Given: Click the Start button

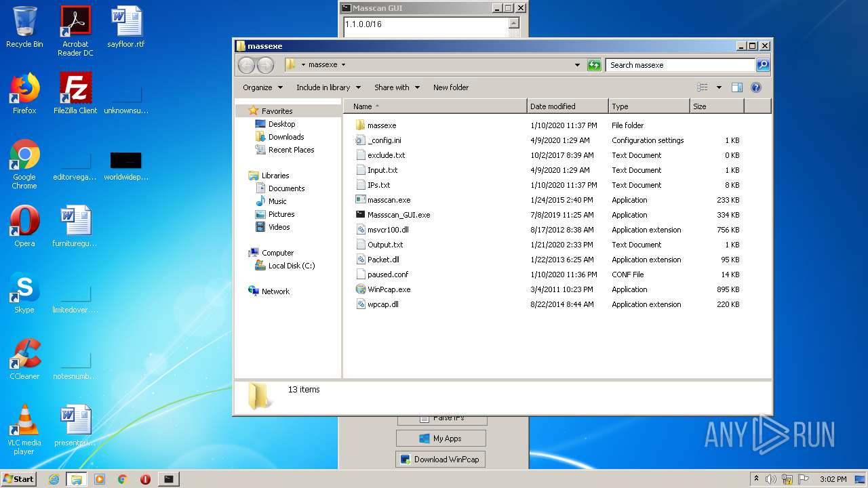Looking at the screenshot, I should (19, 479).
